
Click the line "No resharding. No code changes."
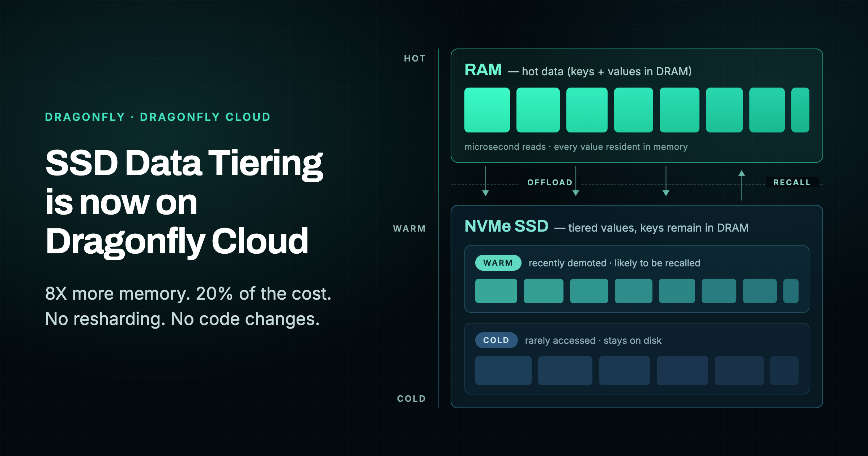click(183, 319)
